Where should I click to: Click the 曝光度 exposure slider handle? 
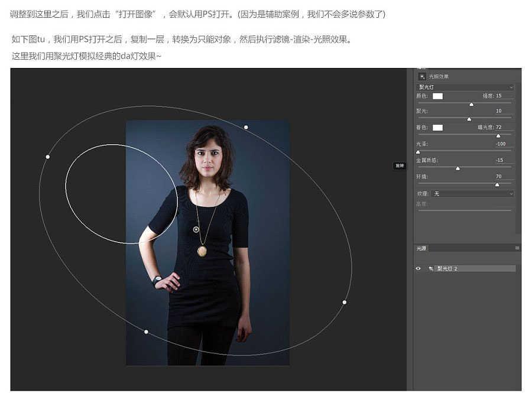pos(498,135)
